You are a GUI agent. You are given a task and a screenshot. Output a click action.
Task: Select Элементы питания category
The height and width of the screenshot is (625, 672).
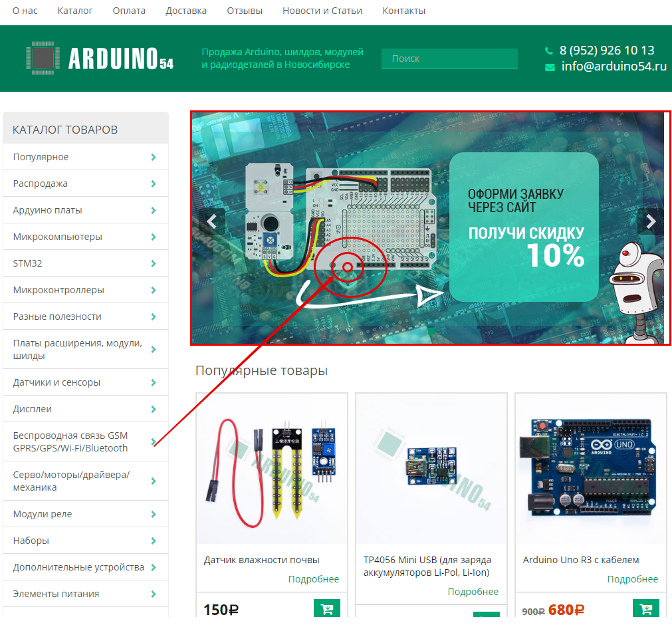point(86,594)
